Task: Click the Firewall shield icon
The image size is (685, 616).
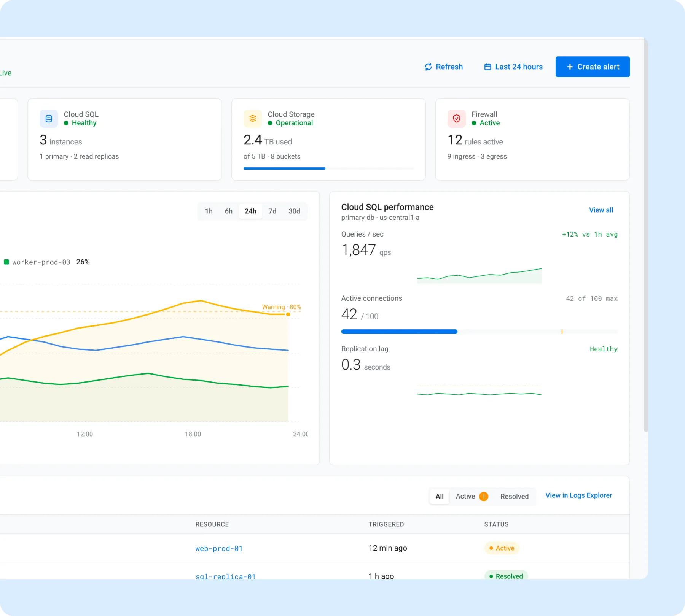Action: pos(457,119)
